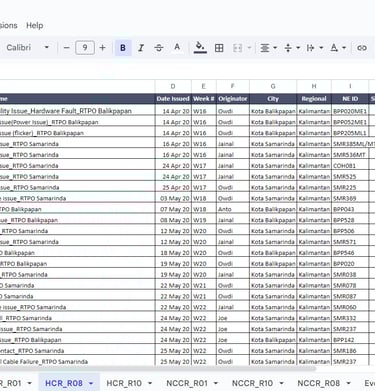
Task: Click merge cells icon
Action: 237,48
